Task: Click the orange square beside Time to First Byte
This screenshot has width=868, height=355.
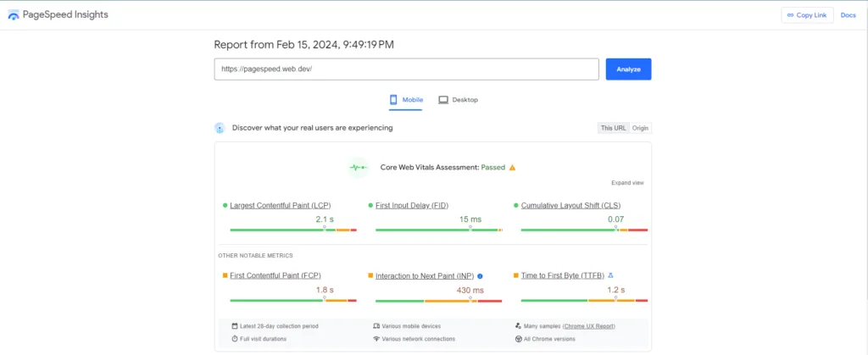Action: click(x=516, y=275)
